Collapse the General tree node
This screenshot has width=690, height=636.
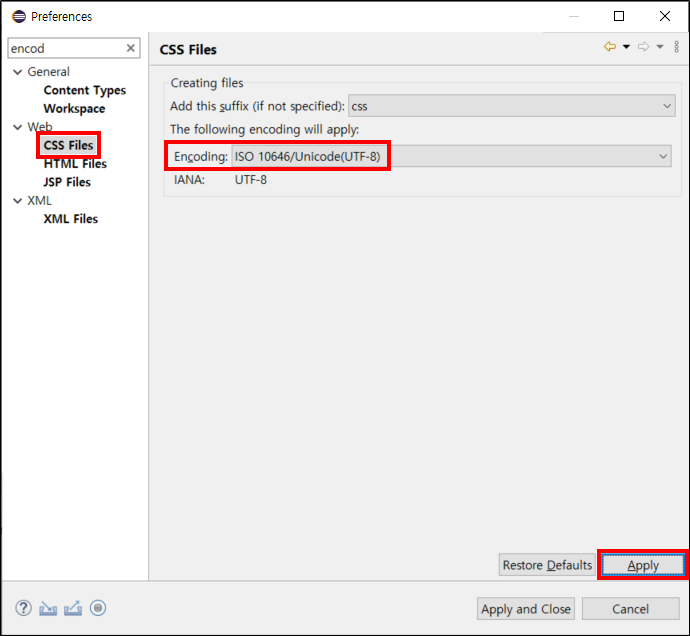18,72
